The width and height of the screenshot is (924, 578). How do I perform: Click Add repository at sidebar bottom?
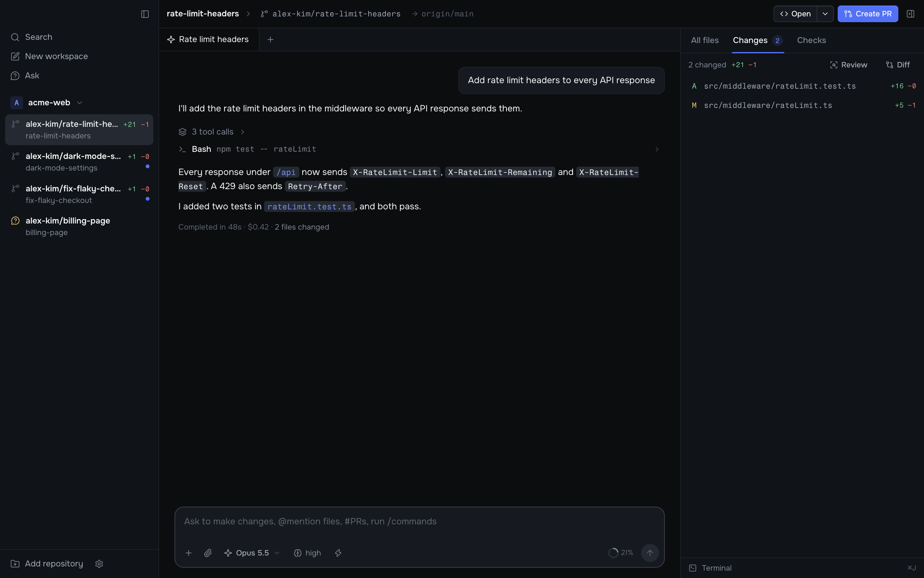47,564
